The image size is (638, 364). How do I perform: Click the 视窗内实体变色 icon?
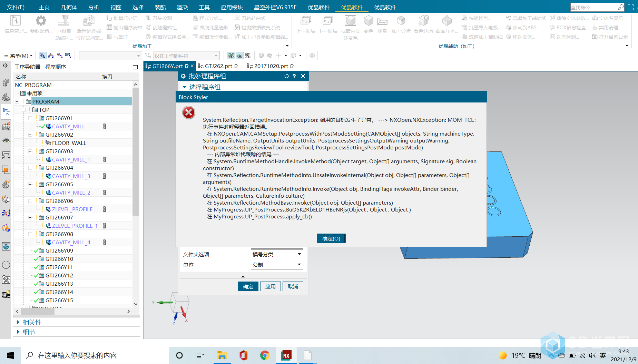(x=351, y=28)
